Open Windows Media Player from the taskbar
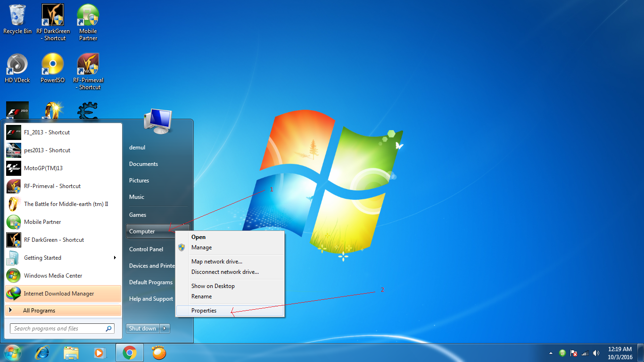Image resolution: width=644 pixels, height=362 pixels. [99, 353]
